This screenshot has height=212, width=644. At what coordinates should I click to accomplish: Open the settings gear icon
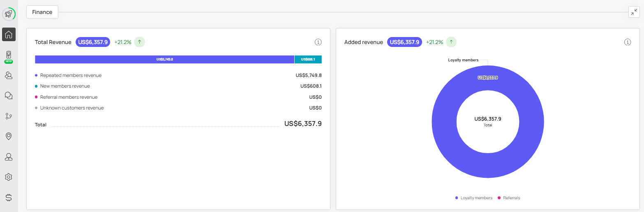click(9, 177)
